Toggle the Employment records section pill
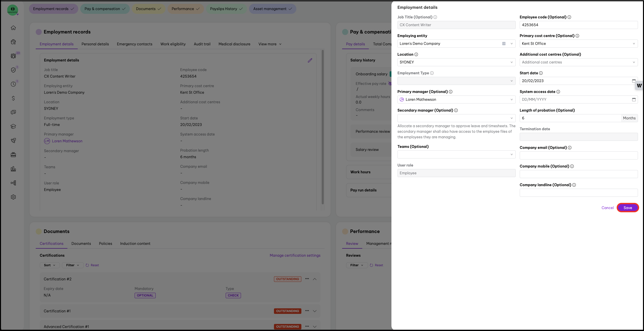The image size is (644, 331). [x=53, y=9]
